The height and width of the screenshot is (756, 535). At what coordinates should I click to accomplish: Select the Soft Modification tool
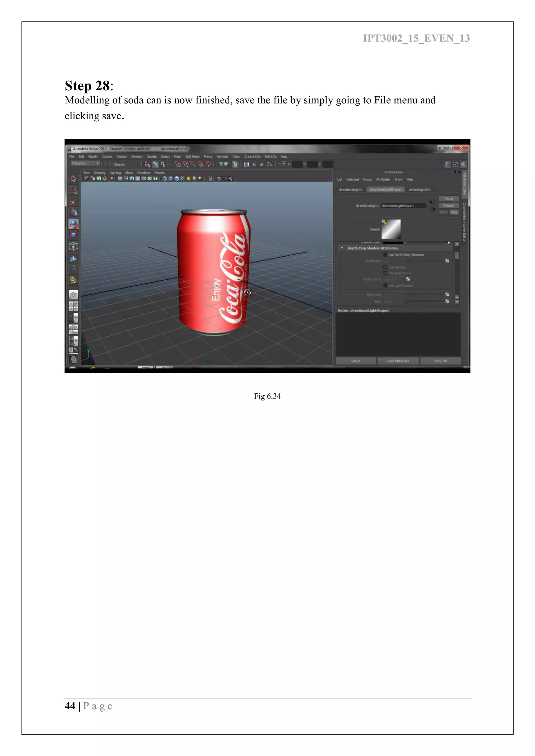point(73,258)
